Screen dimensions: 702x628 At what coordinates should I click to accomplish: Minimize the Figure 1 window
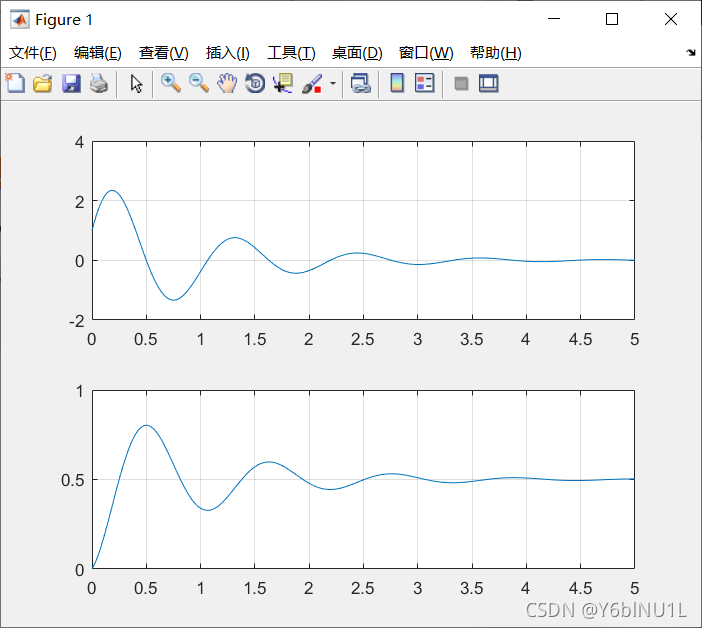pyautogui.click(x=554, y=19)
